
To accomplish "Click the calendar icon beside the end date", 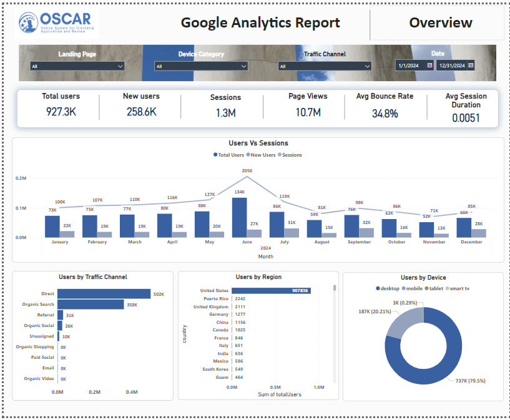I will [x=471, y=65].
